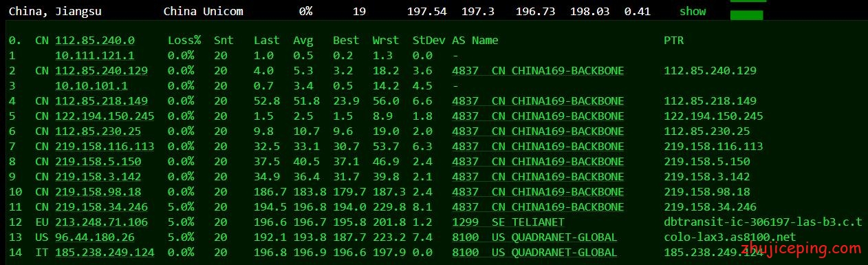Select IP 185.238.249.124 in hop 14

(105, 253)
